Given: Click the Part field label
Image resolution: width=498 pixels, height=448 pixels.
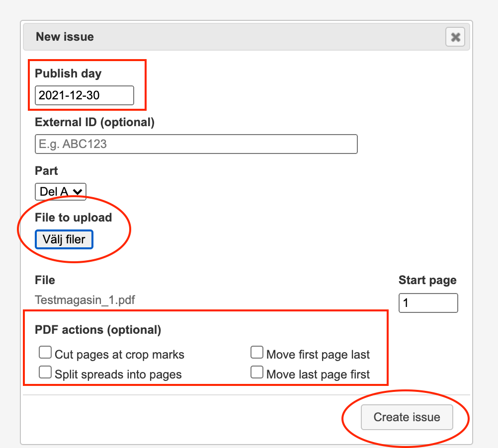Looking at the screenshot, I should (x=46, y=171).
